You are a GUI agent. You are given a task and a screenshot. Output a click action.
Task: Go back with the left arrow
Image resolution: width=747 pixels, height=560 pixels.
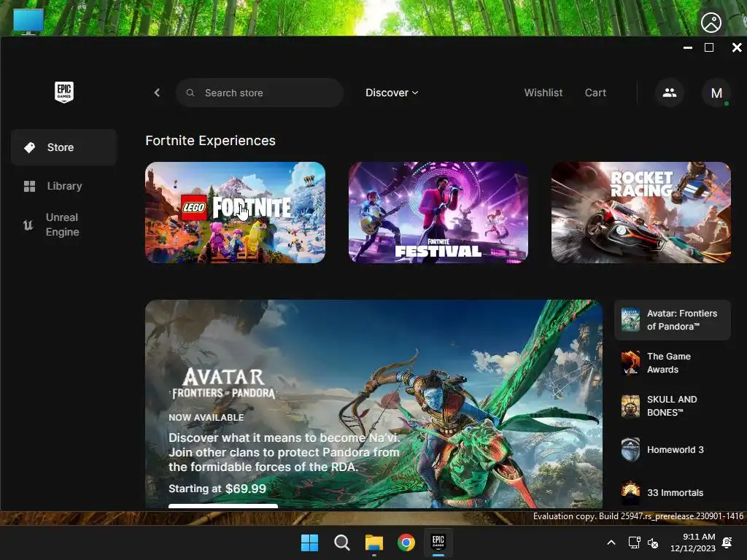158,93
